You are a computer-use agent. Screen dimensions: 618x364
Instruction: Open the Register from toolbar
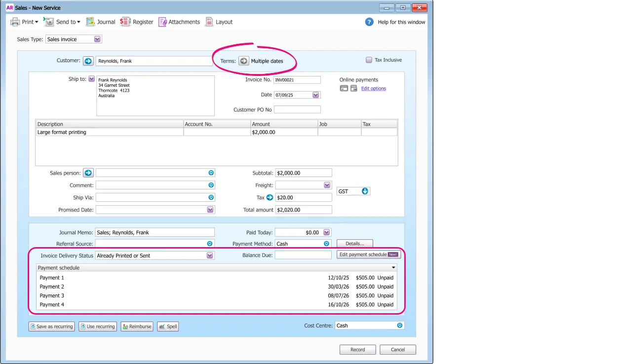pyautogui.click(x=137, y=22)
